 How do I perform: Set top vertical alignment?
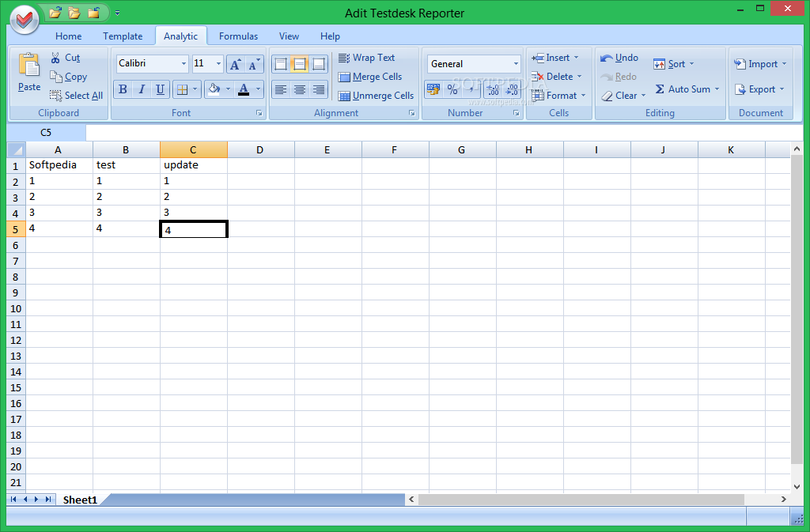(x=281, y=64)
